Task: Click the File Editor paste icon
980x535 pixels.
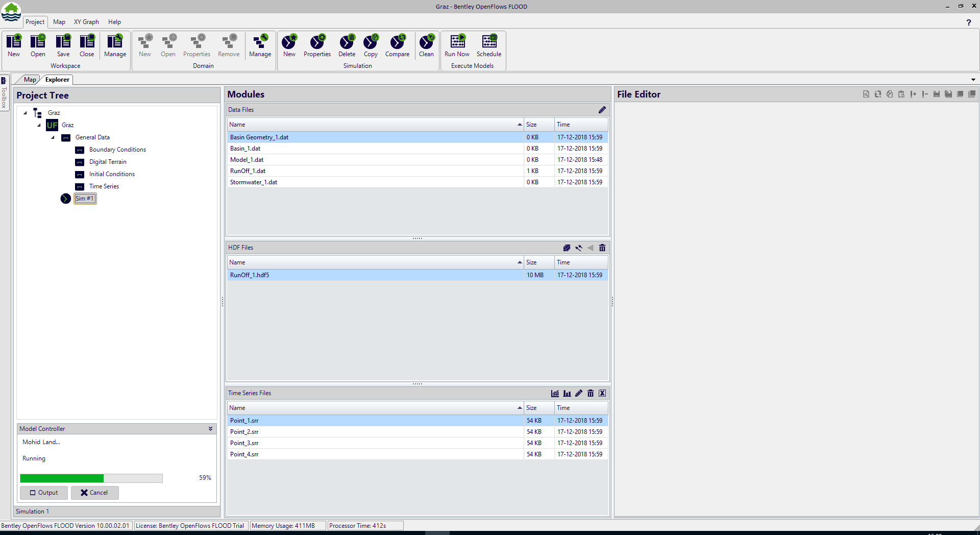Action: pyautogui.click(x=901, y=94)
